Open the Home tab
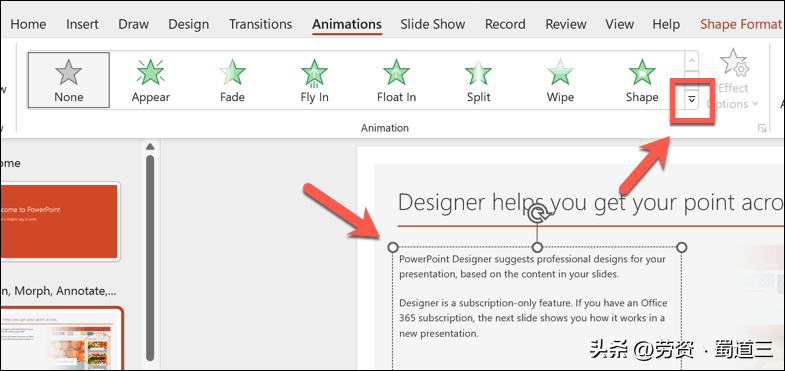Viewport: 785px width, 371px height. coord(29,25)
